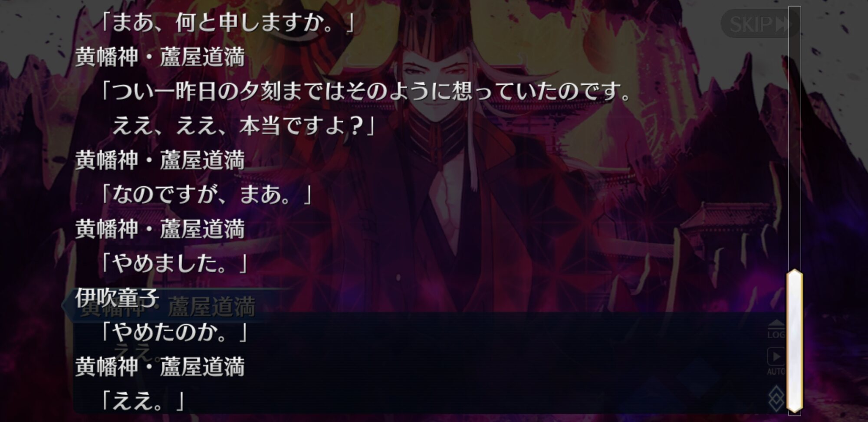
Task: Click the white scrollbar thumb
Action: click(x=795, y=341)
